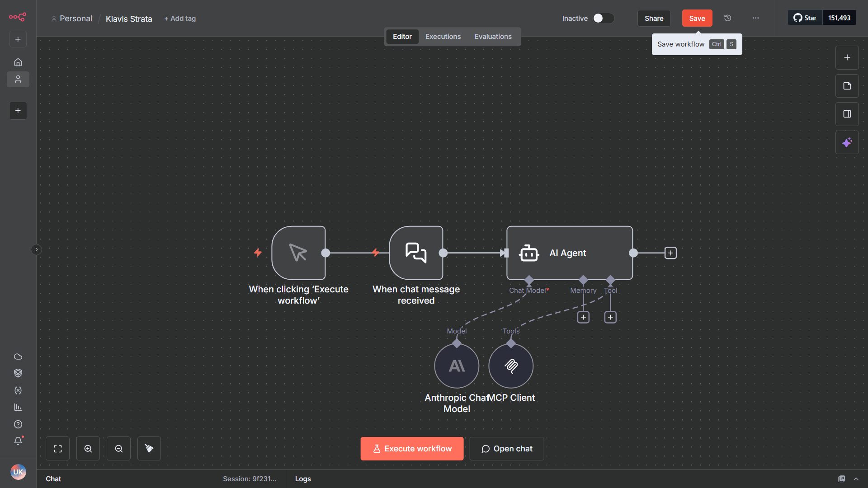868x488 pixels.
Task: Toggle the workflow from Inactive to Active
Action: [603, 18]
